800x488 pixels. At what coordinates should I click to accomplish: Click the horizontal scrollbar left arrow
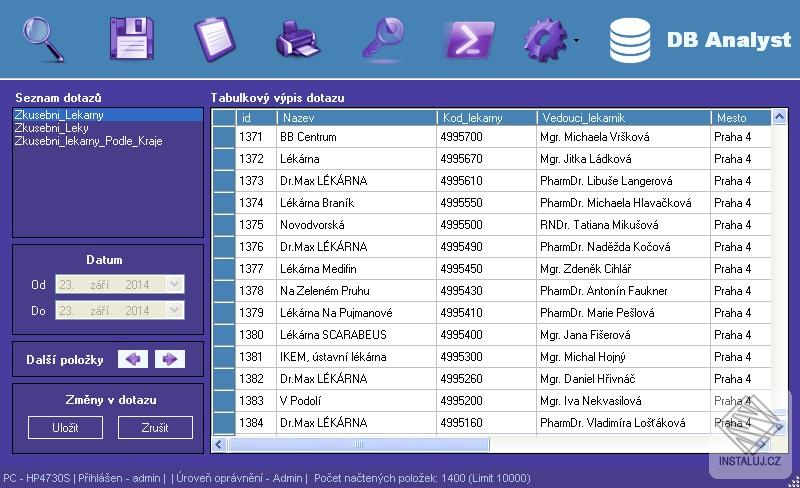click(x=219, y=444)
